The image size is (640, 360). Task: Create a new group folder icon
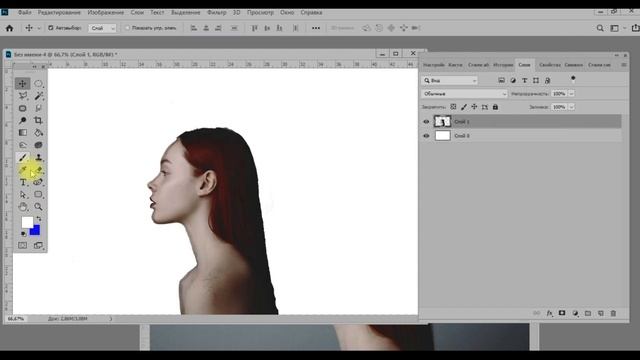588,313
